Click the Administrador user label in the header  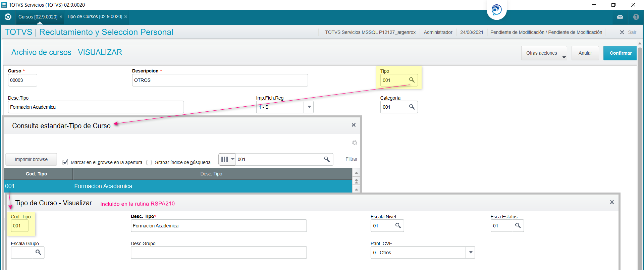438,32
